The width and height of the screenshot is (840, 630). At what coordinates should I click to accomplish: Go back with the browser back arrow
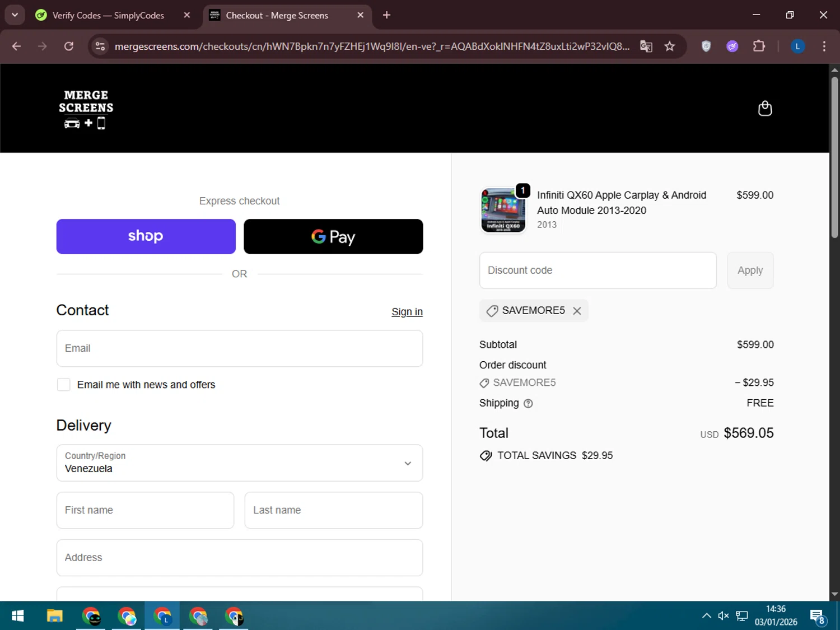click(16, 46)
